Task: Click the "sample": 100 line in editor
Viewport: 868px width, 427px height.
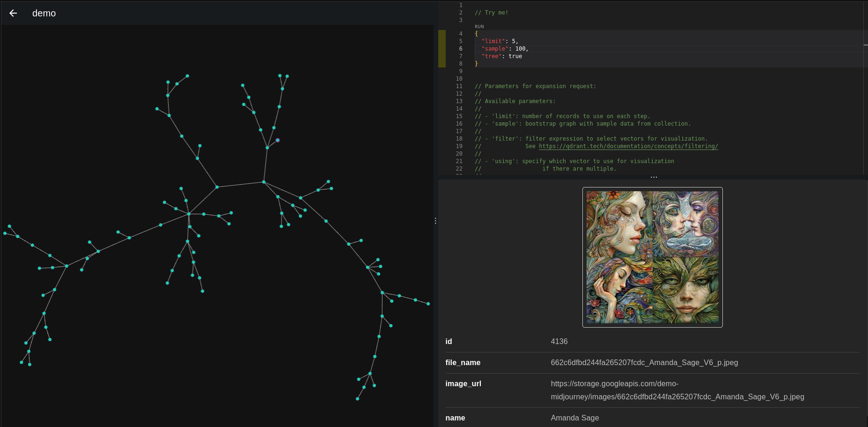Action: [505, 49]
